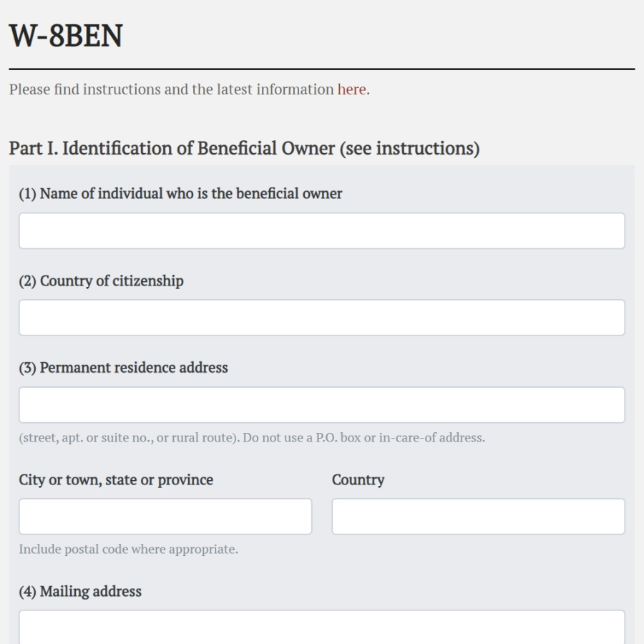Click the '(1) Name of individual' label
Screen dimensions: 644x644
click(181, 193)
